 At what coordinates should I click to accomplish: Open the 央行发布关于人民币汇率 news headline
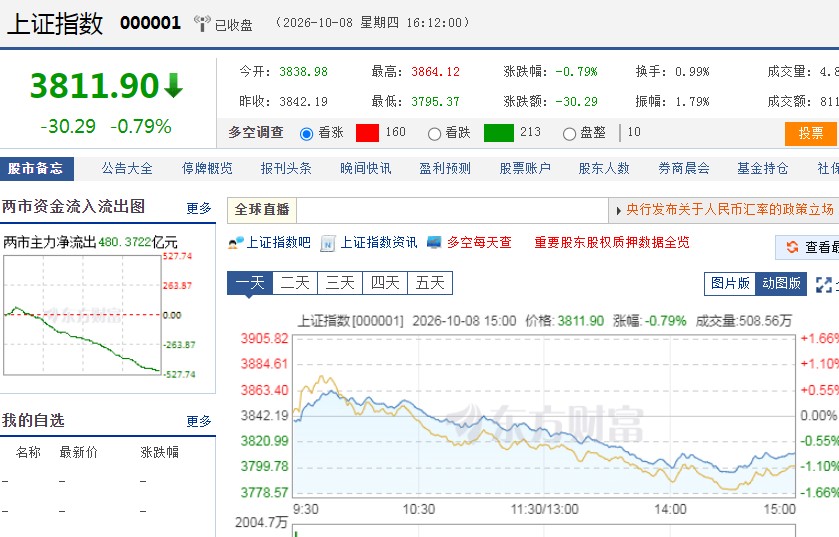click(730, 210)
